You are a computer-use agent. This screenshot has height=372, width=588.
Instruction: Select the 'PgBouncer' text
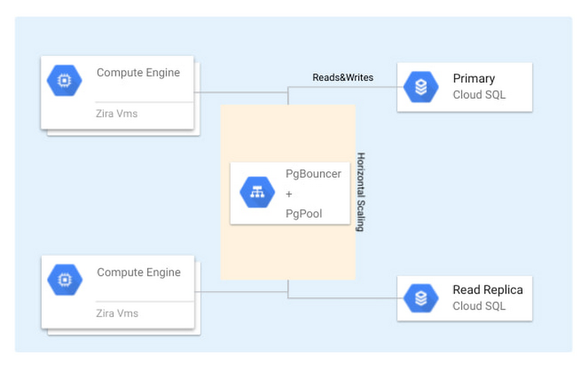tap(313, 174)
